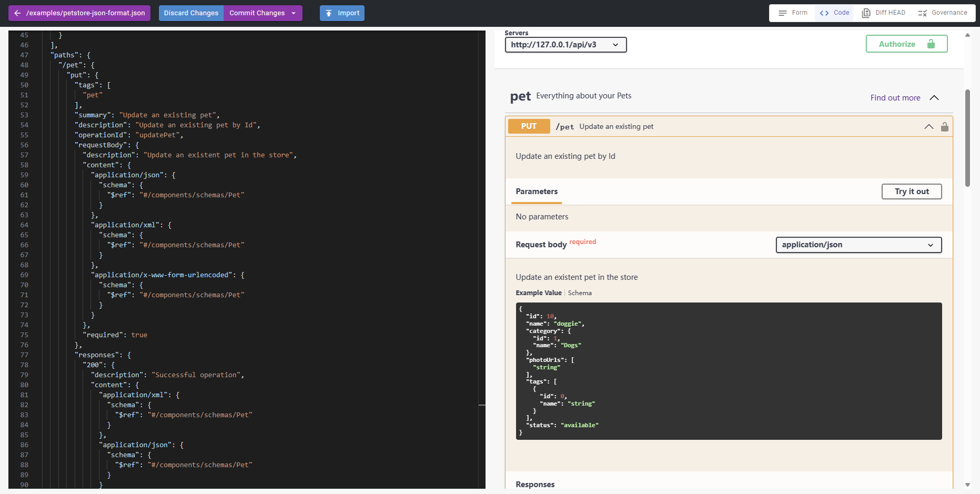This screenshot has width=980, height=494.
Task: Follow the Find out more link
Action: coord(895,98)
